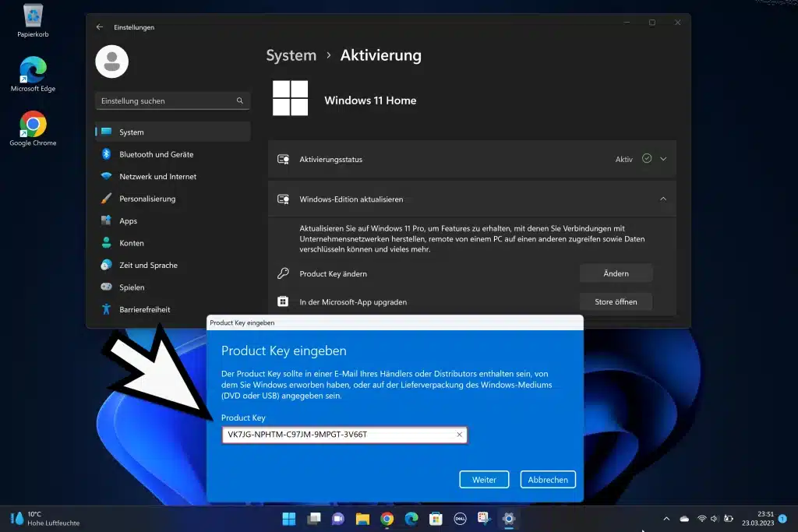The image size is (798, 532).
Task: Click the volume speaker tray icon
Action: (714, 519)
